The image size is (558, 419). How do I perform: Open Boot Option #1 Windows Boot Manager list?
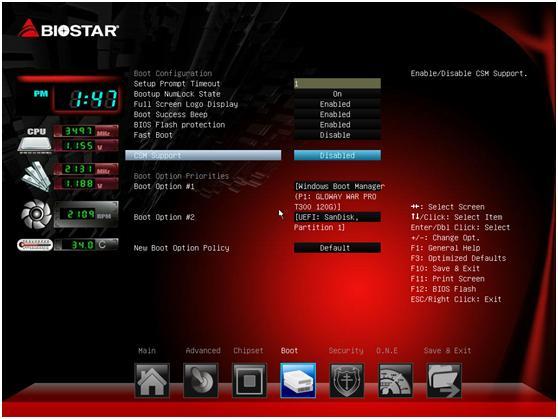[x=339, y=196]
